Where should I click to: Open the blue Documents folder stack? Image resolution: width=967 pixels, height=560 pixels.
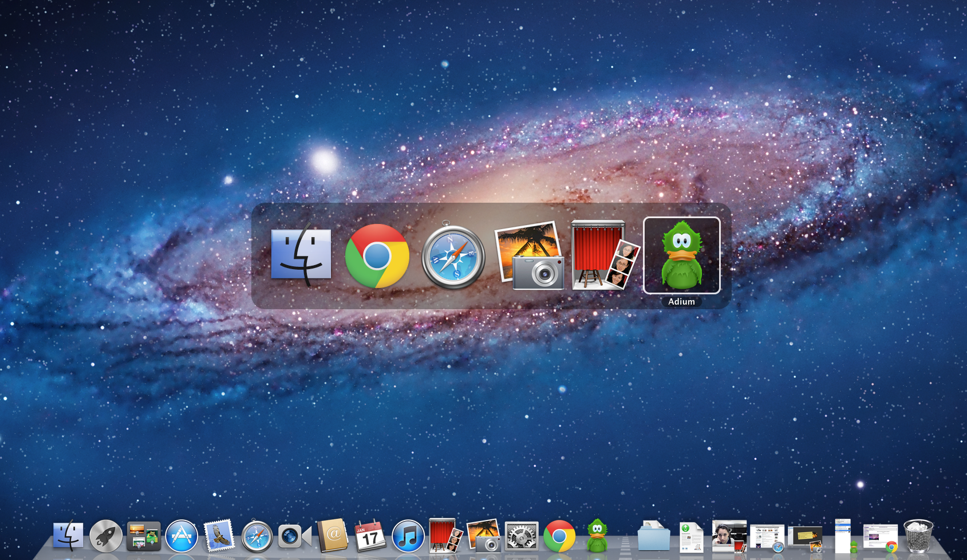click(x=654, y=537)
